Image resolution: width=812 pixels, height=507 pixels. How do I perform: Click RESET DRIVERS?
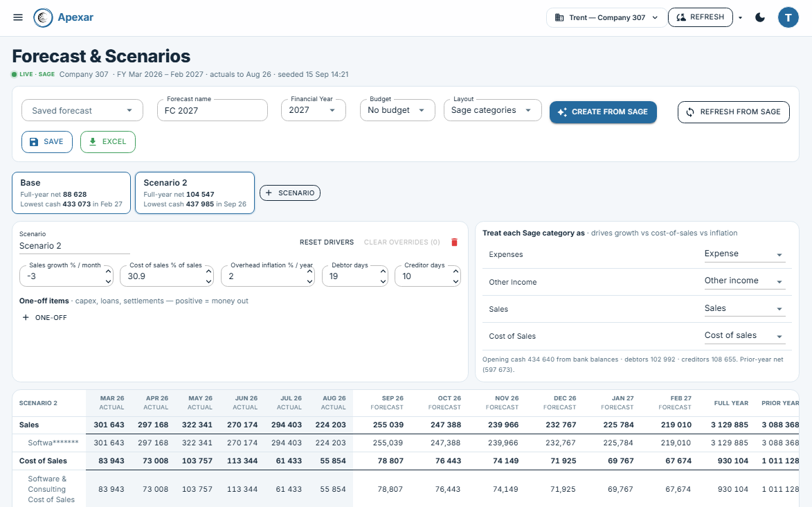(x=327, y=242)
